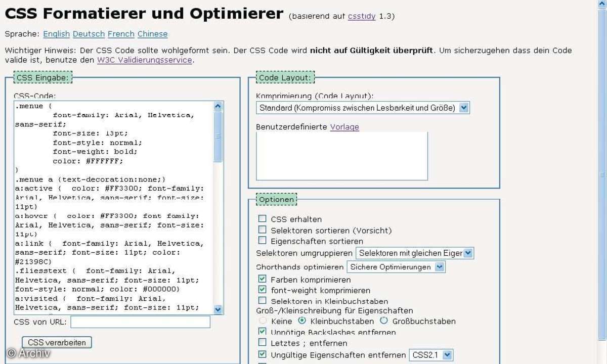Disable font-weight komprimieren checkbox
Viewport: 607px width, 364px height.
point(262,290)
